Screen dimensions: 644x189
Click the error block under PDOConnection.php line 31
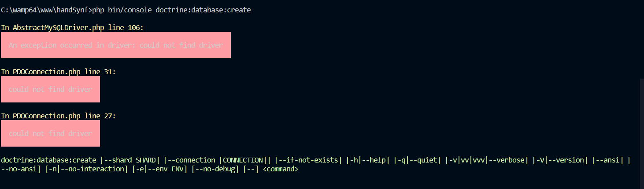click(50, 89)
